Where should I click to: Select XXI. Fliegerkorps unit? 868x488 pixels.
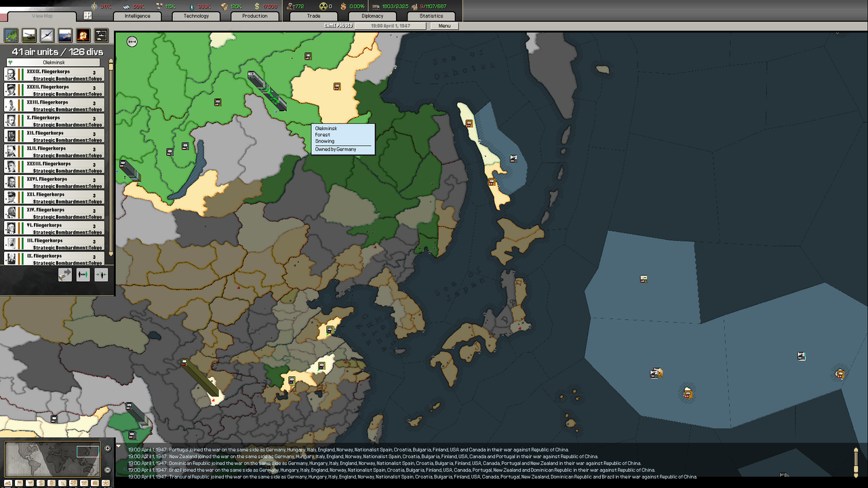54,197
